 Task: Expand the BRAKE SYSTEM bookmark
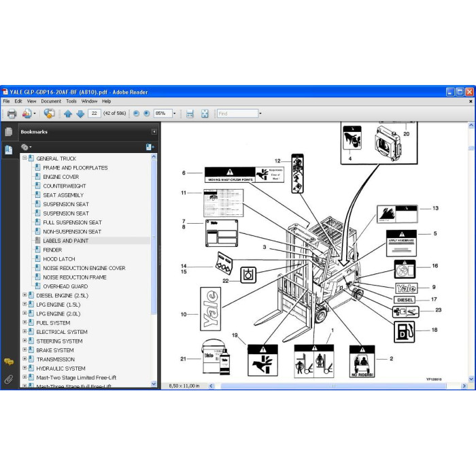pyautogui.click(x=24, y=350)
